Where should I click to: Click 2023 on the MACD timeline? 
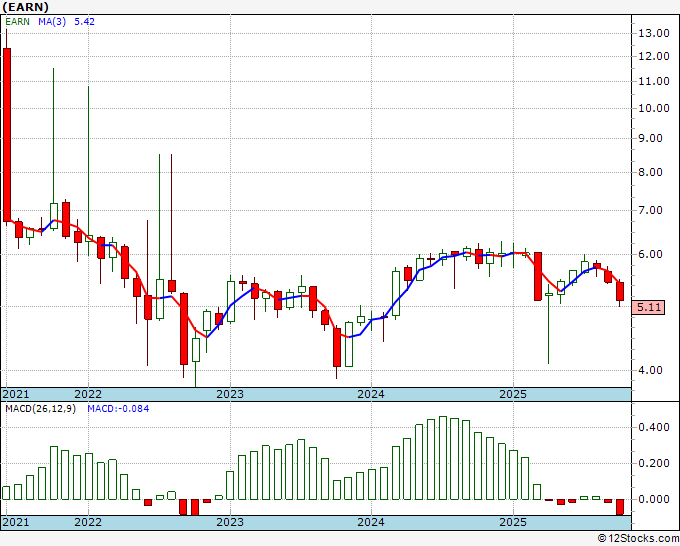tap(230, 522)
